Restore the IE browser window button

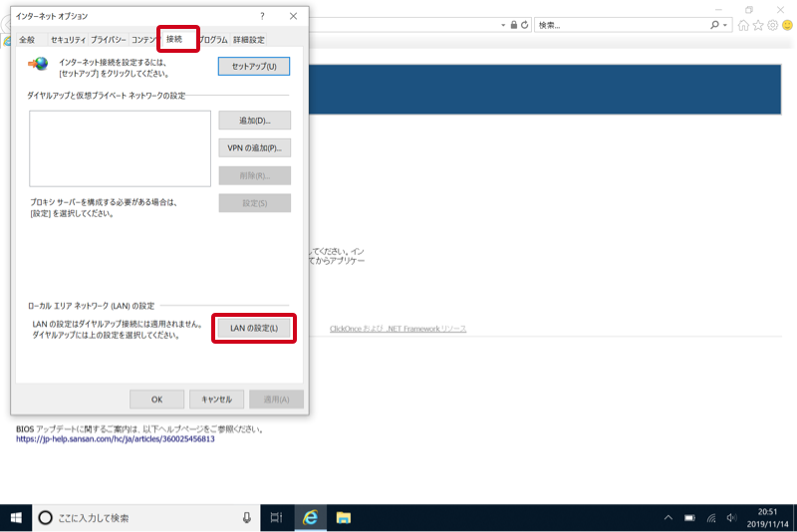click(x=749, y=10)
